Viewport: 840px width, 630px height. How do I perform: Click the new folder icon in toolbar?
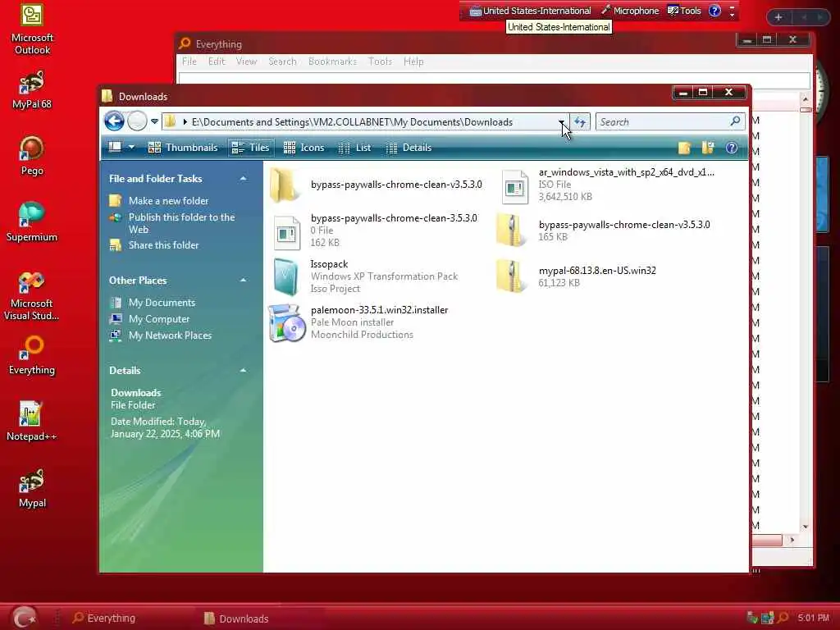684,148
